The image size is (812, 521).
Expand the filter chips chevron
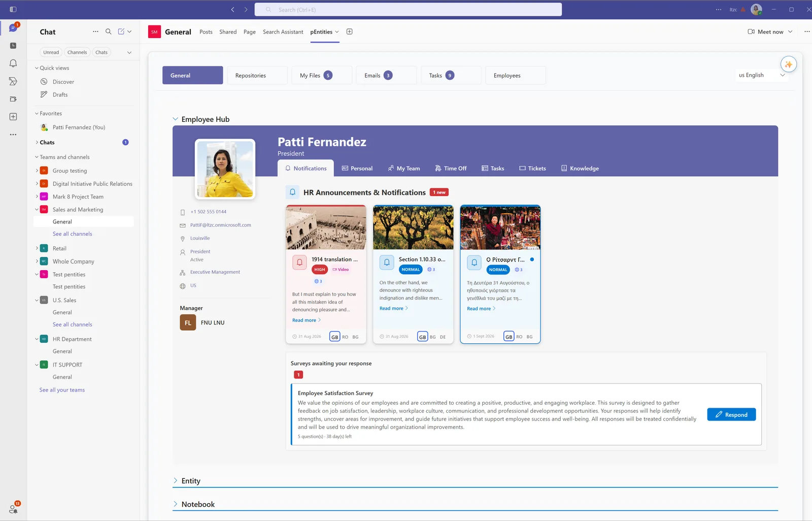pyautogui.click(x=129, y=52)
